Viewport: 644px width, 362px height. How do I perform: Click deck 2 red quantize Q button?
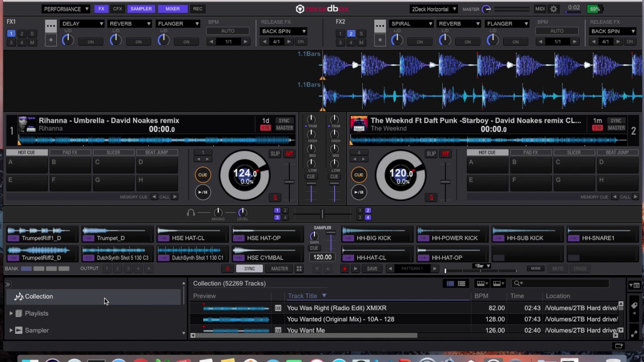(x=431, y=198)
